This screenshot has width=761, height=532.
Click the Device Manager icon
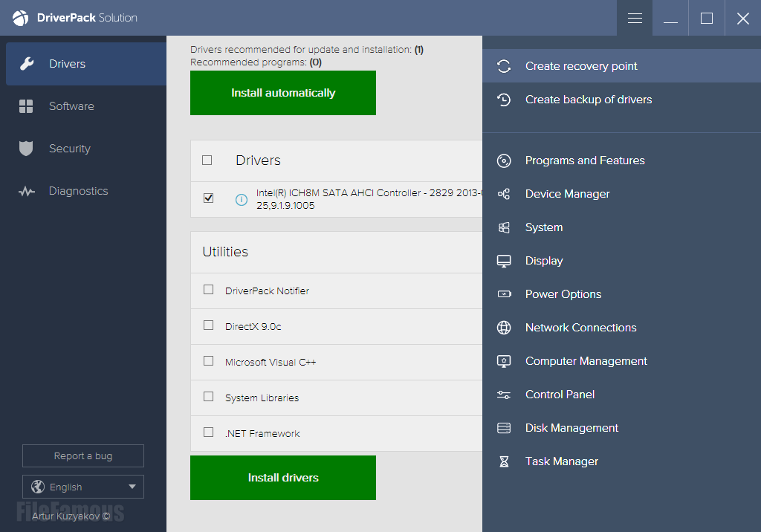tap(504, 194)
